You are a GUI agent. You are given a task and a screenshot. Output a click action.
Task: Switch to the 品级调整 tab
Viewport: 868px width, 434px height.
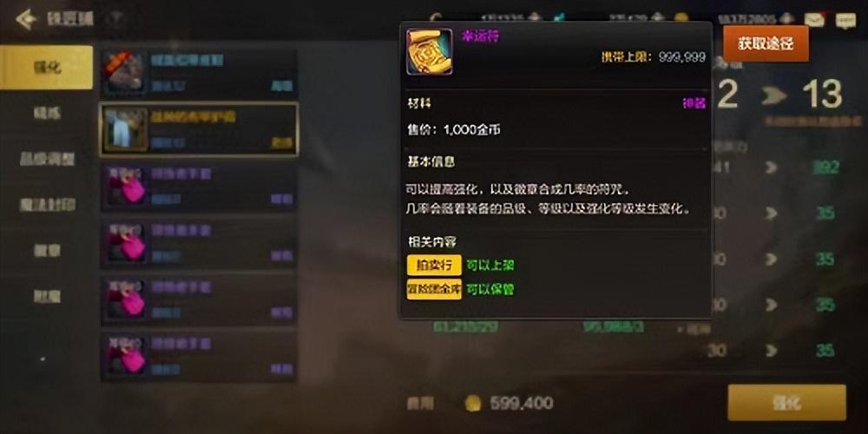coord(47,159)
